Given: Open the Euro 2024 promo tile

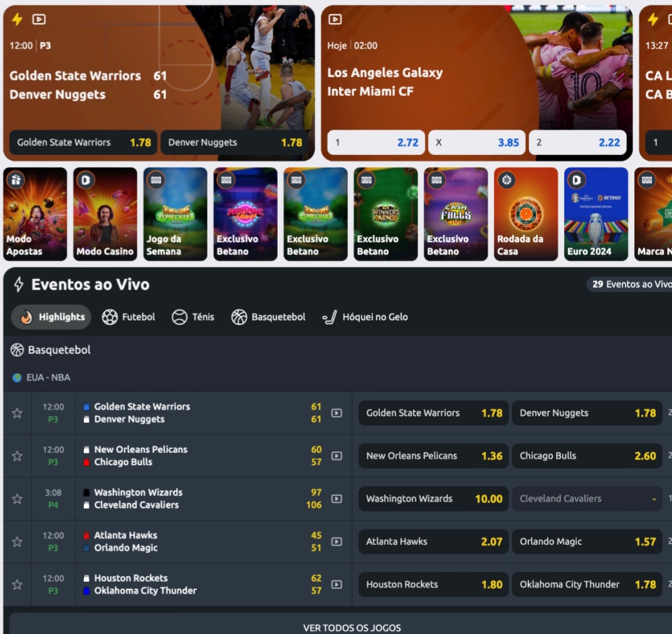Looking at the screenshot, I should pos(596,214).
